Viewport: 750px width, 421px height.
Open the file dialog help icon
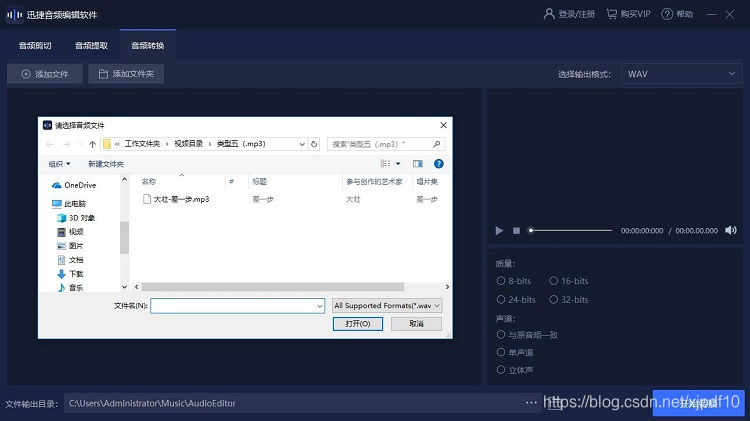click(x=438, y=164)
